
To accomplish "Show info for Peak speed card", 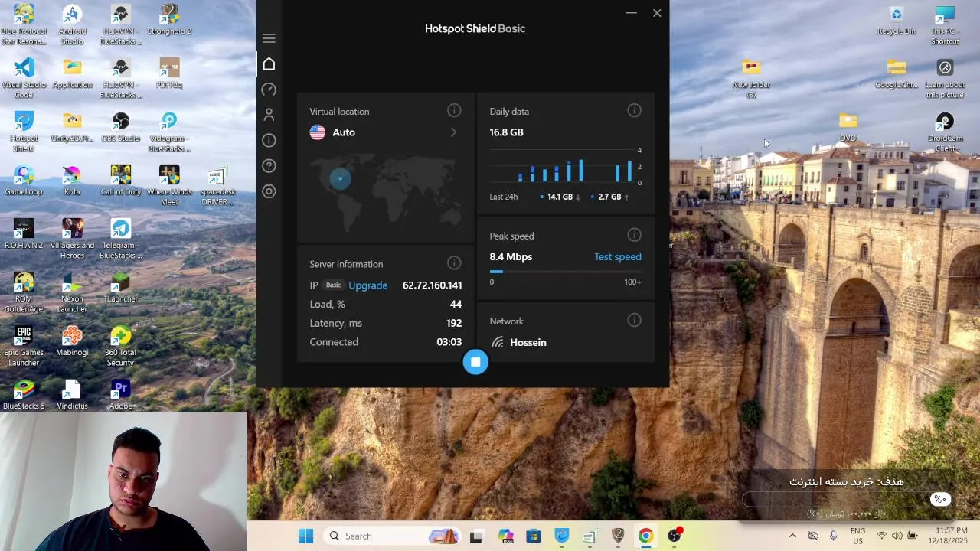I will (x=634, y=235).
